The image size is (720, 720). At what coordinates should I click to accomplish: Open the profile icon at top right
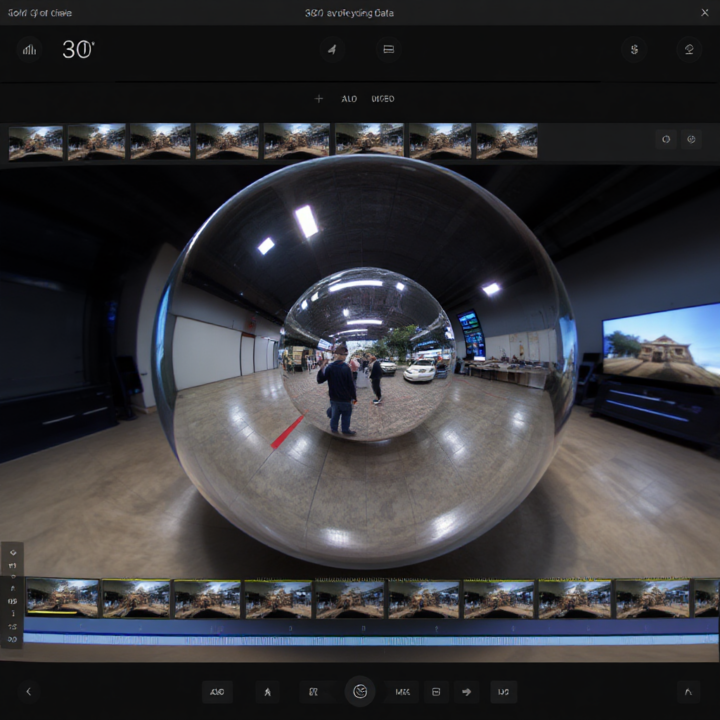[688, 49]
